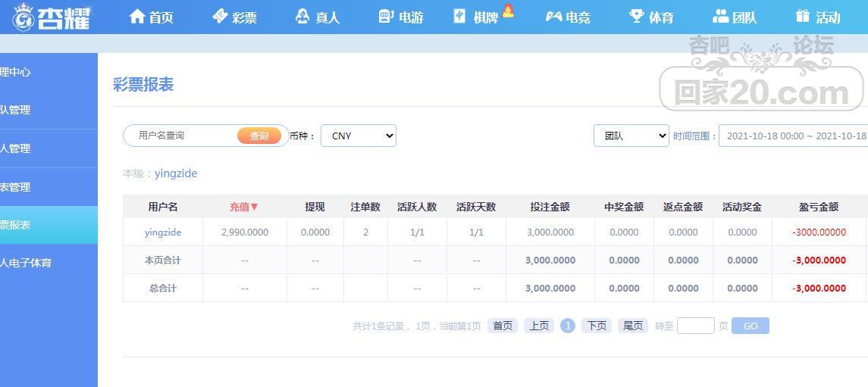
Task: Select page 1 in pagination
Action: [567, 326]
